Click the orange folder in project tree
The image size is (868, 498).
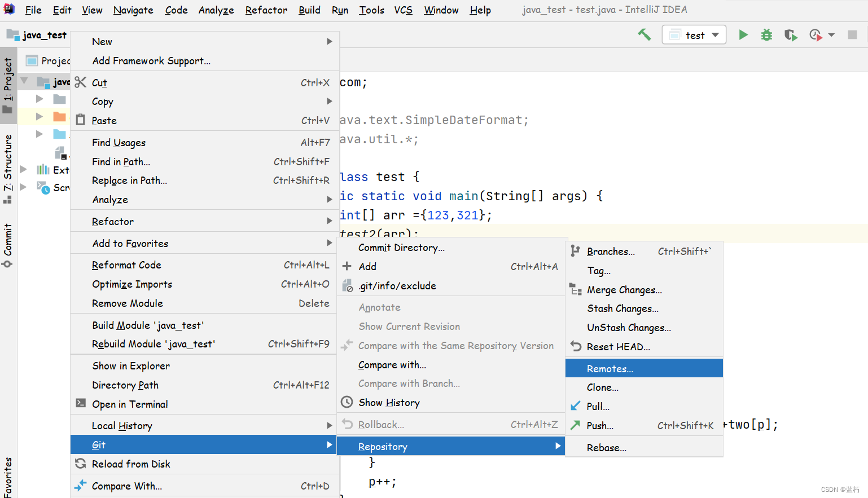(59, 117)
